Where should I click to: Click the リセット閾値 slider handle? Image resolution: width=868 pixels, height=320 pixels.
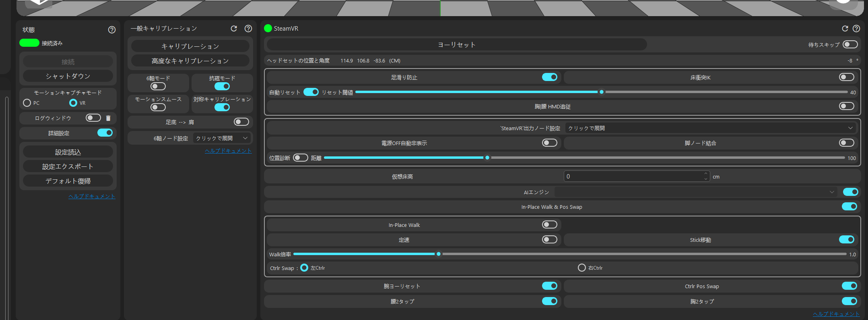click(602, 92)
